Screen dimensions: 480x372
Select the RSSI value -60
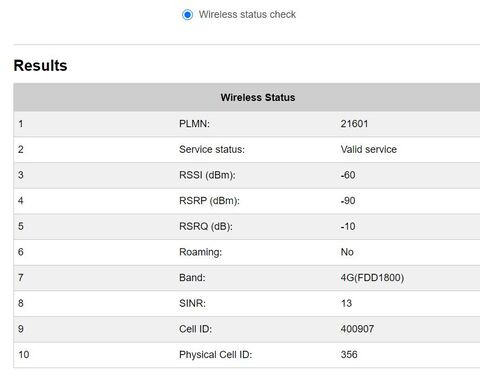tap(348, 175)
